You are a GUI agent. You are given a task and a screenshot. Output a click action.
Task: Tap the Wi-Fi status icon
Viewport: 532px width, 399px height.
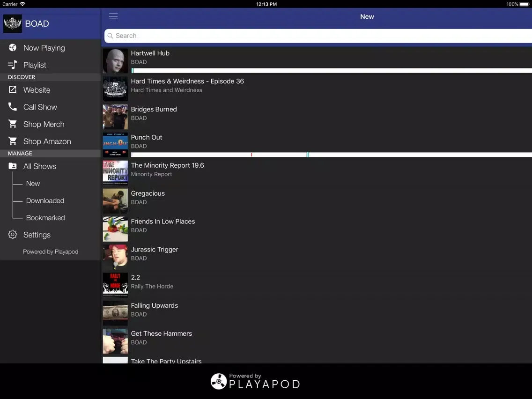click(22, 4)
